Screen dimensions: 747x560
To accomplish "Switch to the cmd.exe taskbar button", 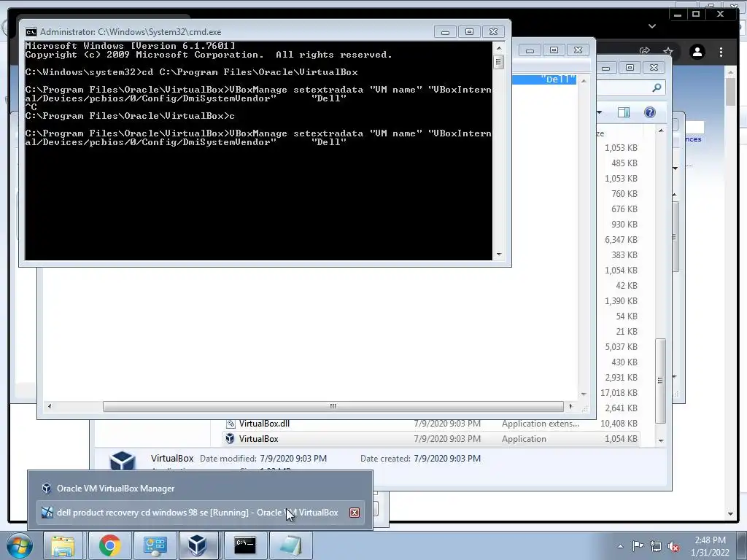I will [245, 545].
